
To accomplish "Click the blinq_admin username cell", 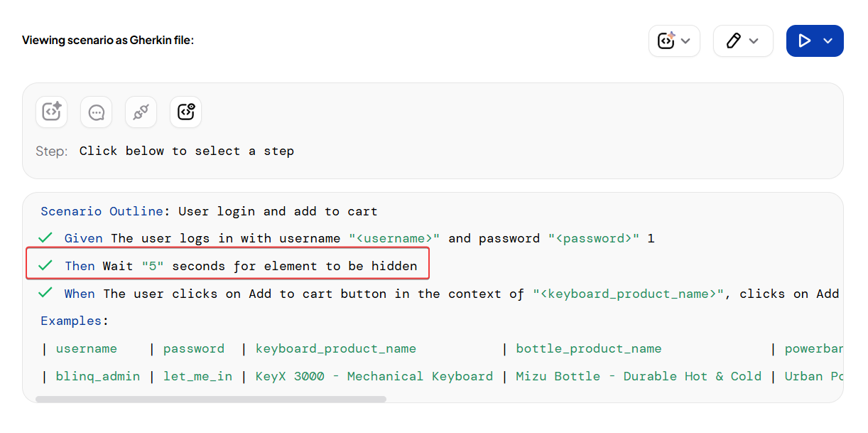I will tap(97, 376).
